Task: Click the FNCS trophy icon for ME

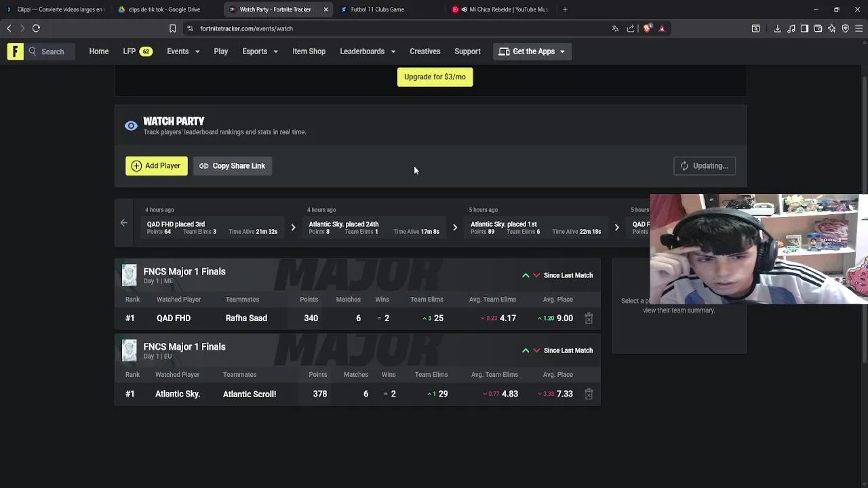Action: tap(129, 275)
